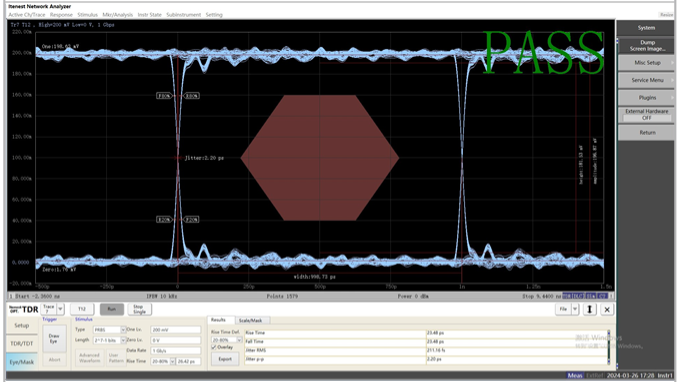Open the Rise Time Def. 20-80% dropdown
This screenshot has height=382, width=678.
(239, 340)
